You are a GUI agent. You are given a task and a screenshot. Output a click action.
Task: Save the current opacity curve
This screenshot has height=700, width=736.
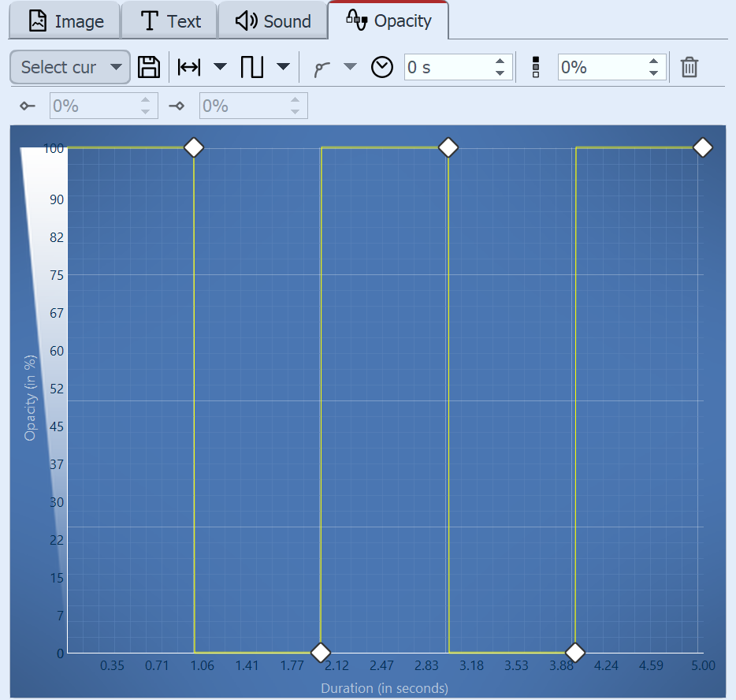coord(149,67)
